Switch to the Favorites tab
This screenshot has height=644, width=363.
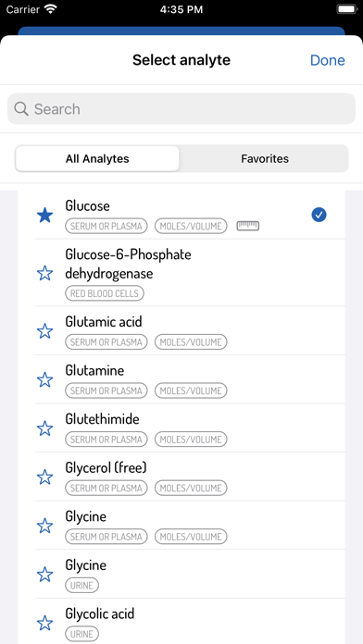click(265, 158)
